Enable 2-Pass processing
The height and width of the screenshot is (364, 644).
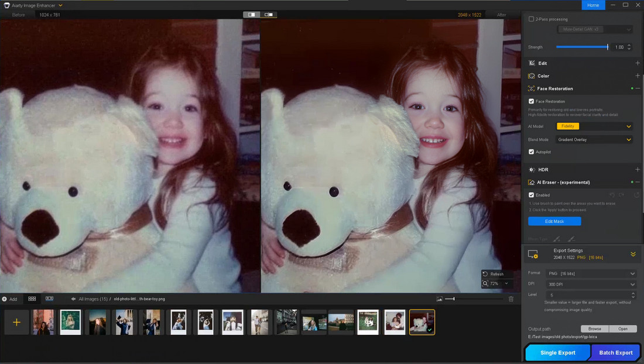tap(531, 19)
